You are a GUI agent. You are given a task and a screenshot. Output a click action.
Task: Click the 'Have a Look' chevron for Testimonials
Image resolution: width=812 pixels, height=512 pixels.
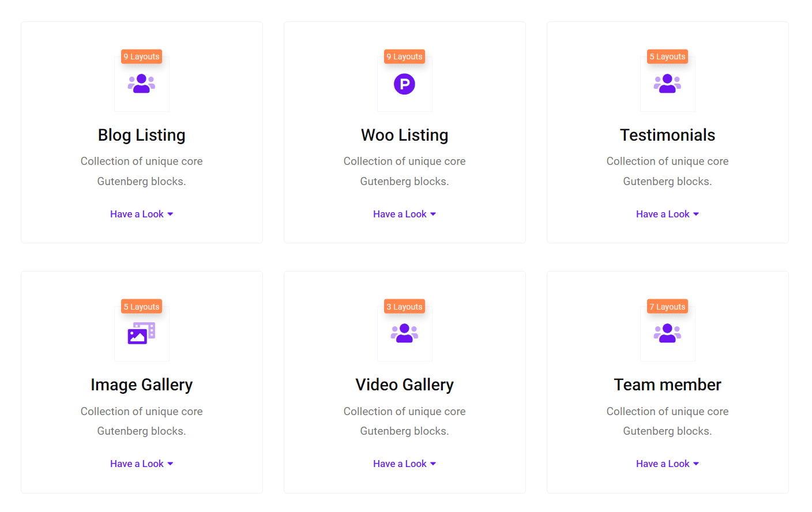(x=697, y=214)
